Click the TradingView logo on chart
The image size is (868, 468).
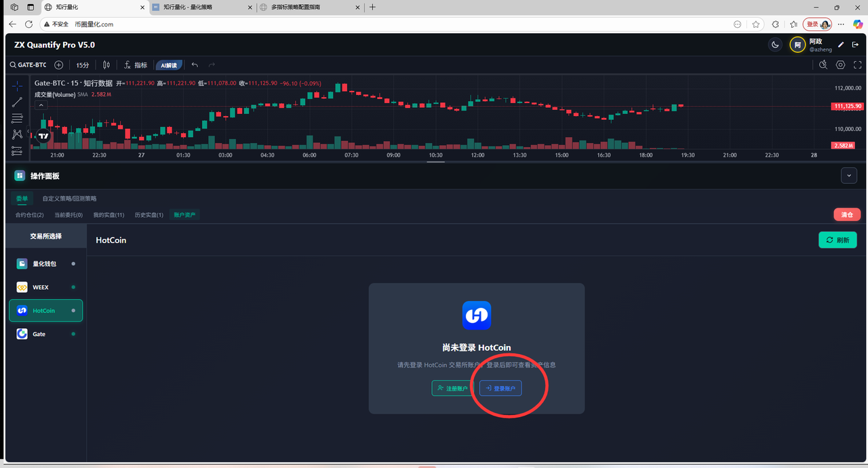[x=43, y=136]
